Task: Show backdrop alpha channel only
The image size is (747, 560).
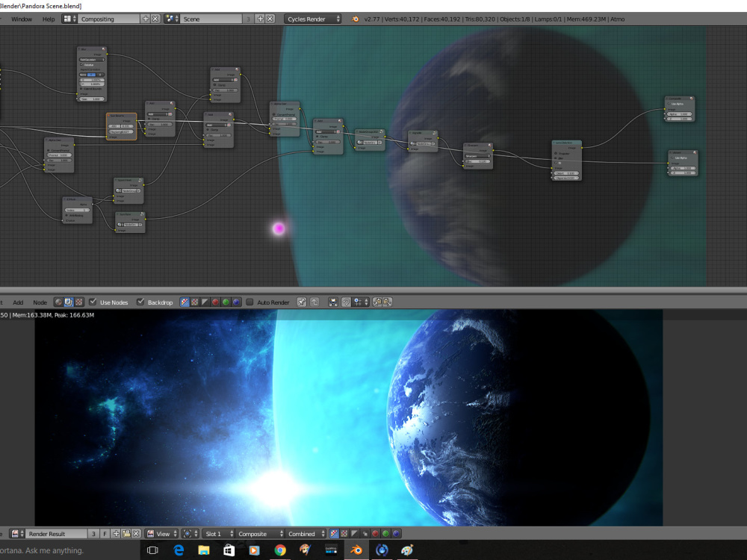Action: click(x=205, y=302)
